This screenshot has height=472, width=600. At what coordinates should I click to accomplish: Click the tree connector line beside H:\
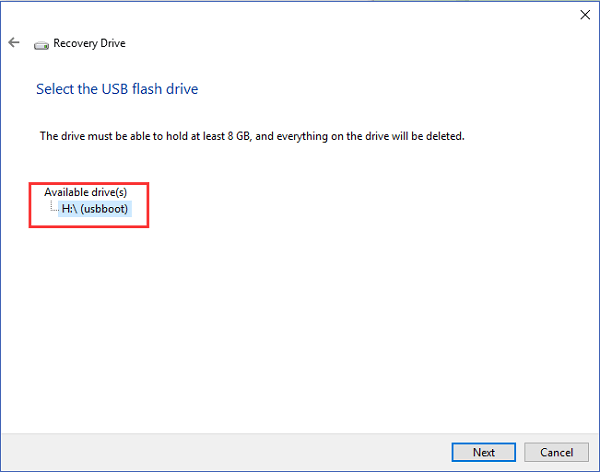tap(52, 208)
